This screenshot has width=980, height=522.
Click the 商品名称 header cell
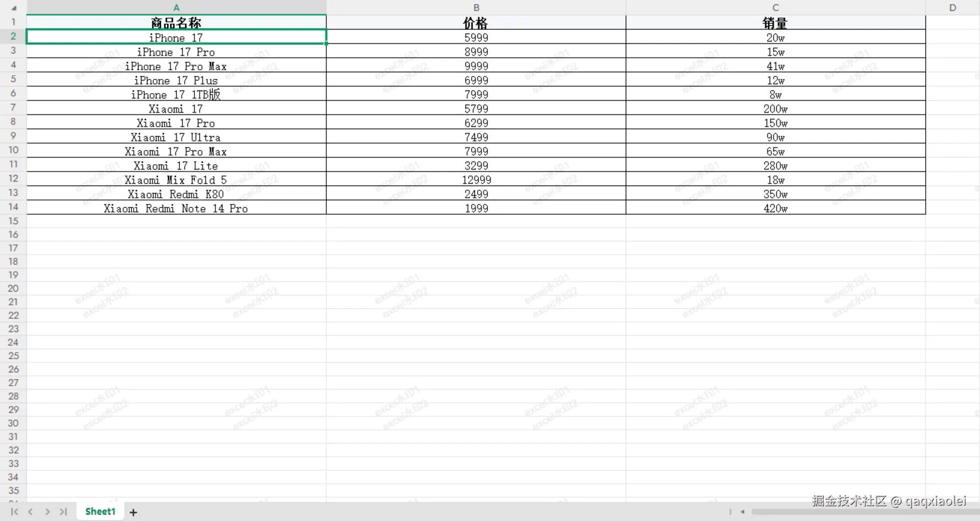point(176,22)
